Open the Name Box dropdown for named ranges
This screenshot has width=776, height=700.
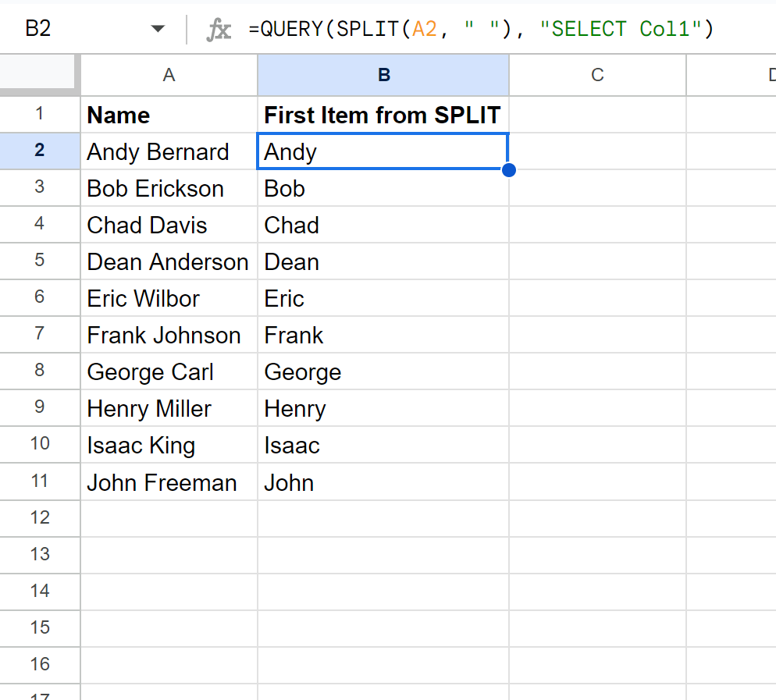pos(158,27)
